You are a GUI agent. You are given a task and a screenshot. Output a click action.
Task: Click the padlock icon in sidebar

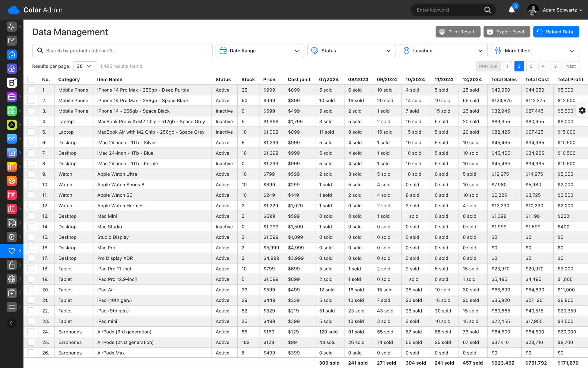12,265
